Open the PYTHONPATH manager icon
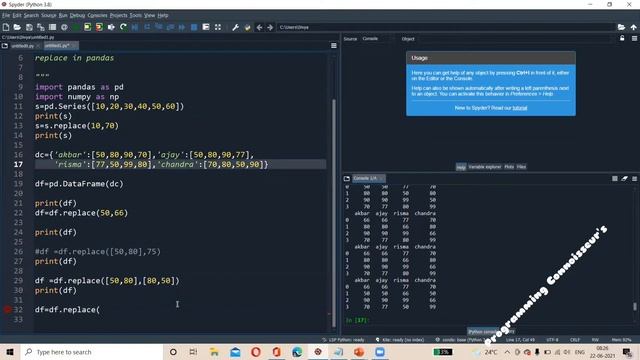 [247, 27]
